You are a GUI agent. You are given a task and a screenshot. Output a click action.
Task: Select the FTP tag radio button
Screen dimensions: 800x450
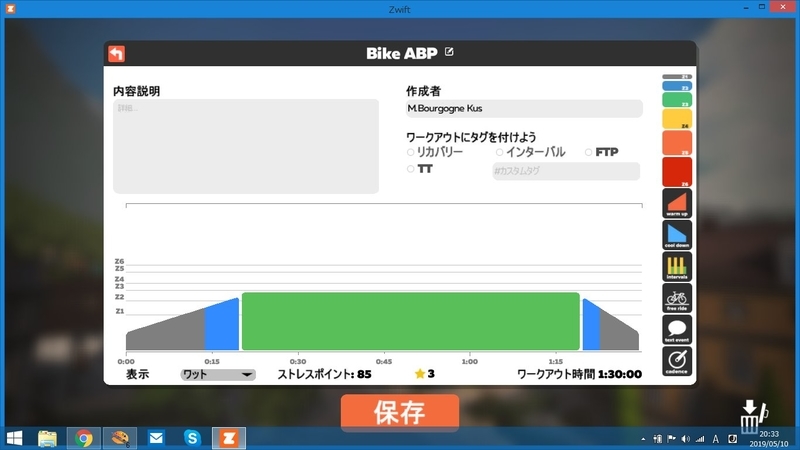pos(588,152)
